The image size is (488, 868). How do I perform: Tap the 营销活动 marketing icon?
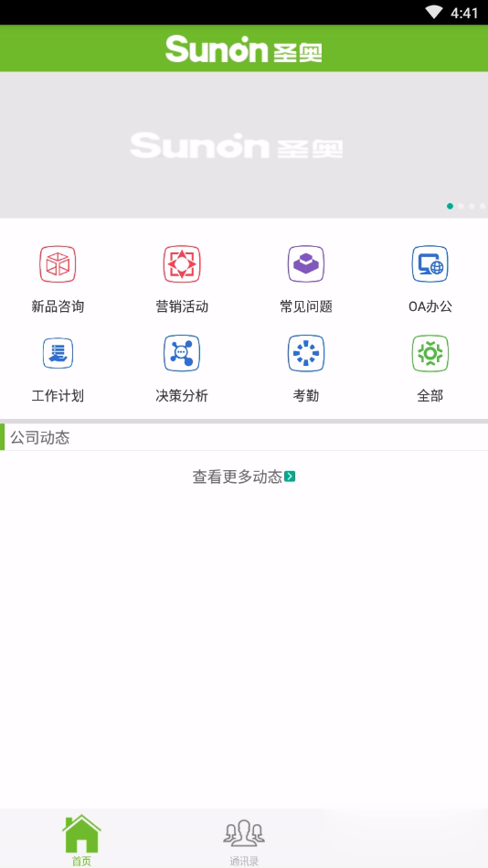click(x=182, y=264)
